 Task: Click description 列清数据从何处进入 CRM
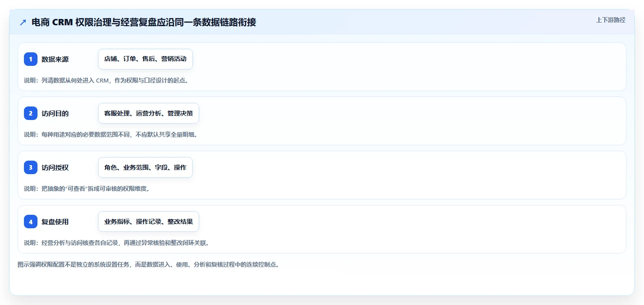(x=106, y=80)
